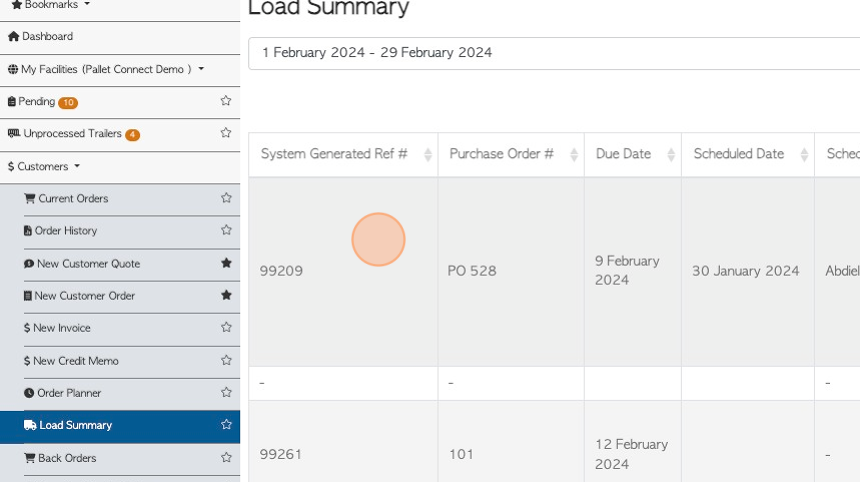860x482 pixels.
Task: Open the Pending items page
Action: 37,101
